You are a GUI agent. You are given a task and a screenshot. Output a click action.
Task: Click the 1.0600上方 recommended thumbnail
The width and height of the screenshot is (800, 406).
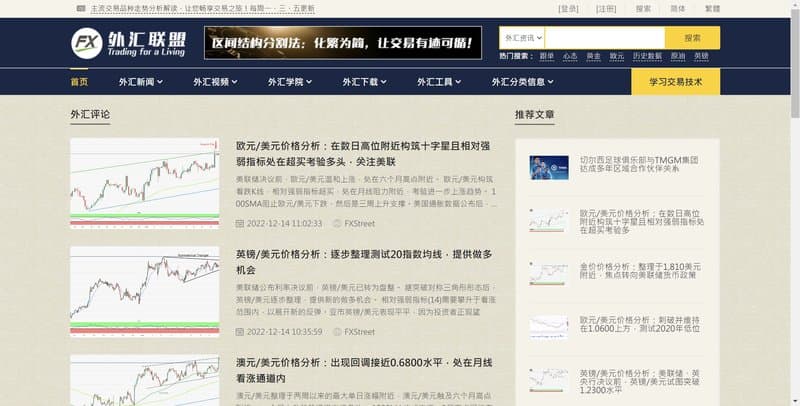[549, 328]
